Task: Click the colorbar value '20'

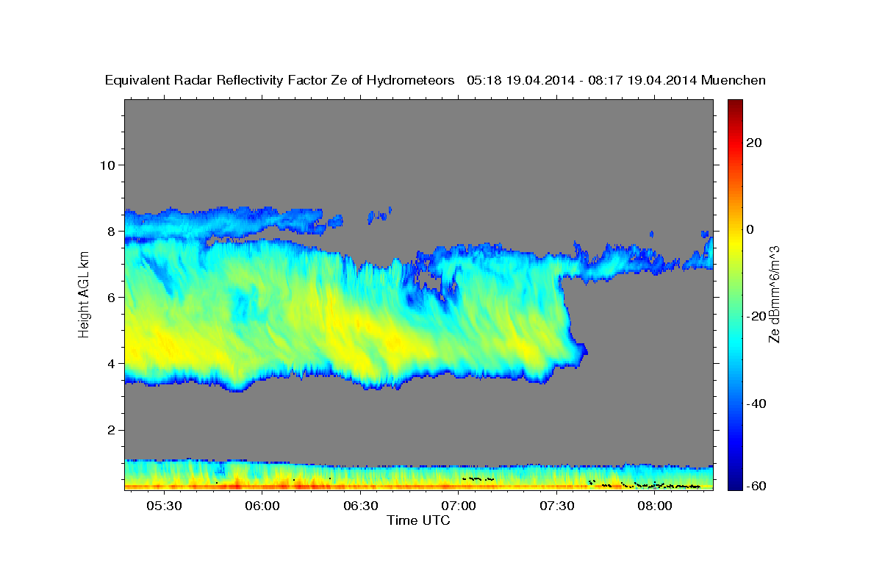Action: point(753,143)
